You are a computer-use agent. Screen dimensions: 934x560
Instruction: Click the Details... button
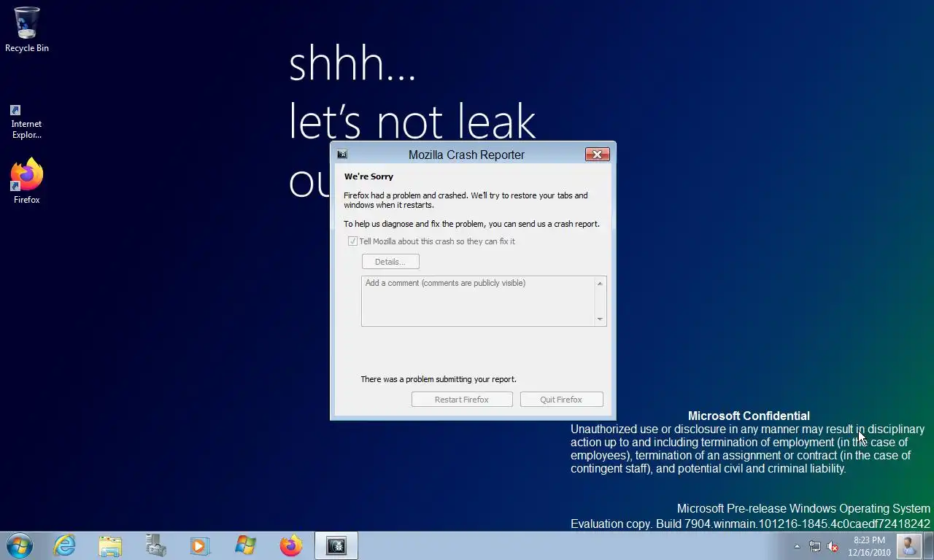(390, 262)
